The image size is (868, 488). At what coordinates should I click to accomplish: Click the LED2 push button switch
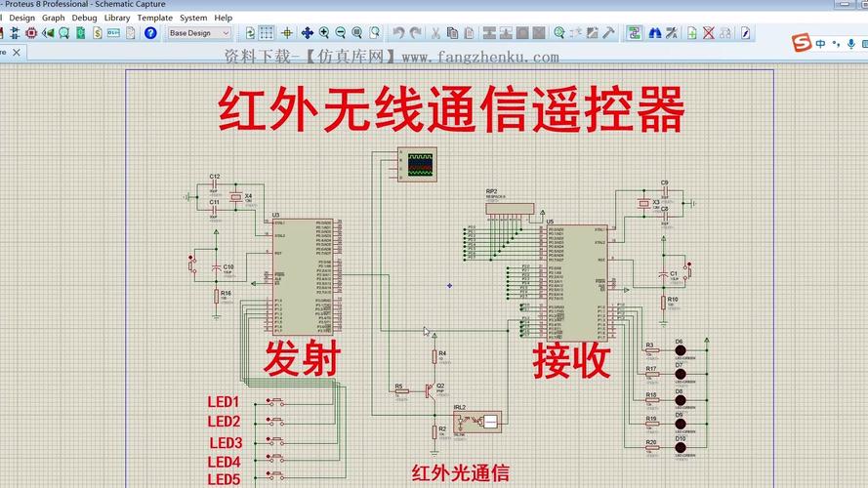click(275, 421)
